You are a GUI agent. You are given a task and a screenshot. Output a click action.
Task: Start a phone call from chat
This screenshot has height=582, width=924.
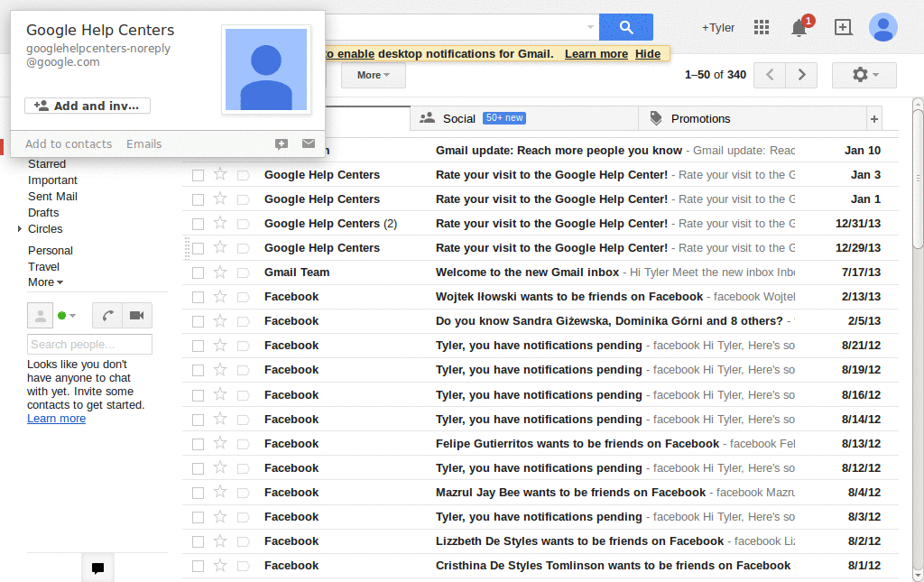[107, 316]
